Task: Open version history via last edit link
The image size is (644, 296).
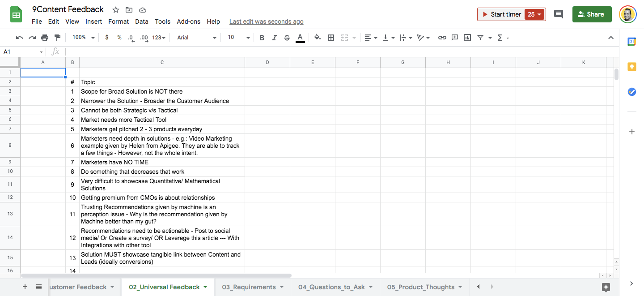Action: pyautogui.click(x=267, y=21)
